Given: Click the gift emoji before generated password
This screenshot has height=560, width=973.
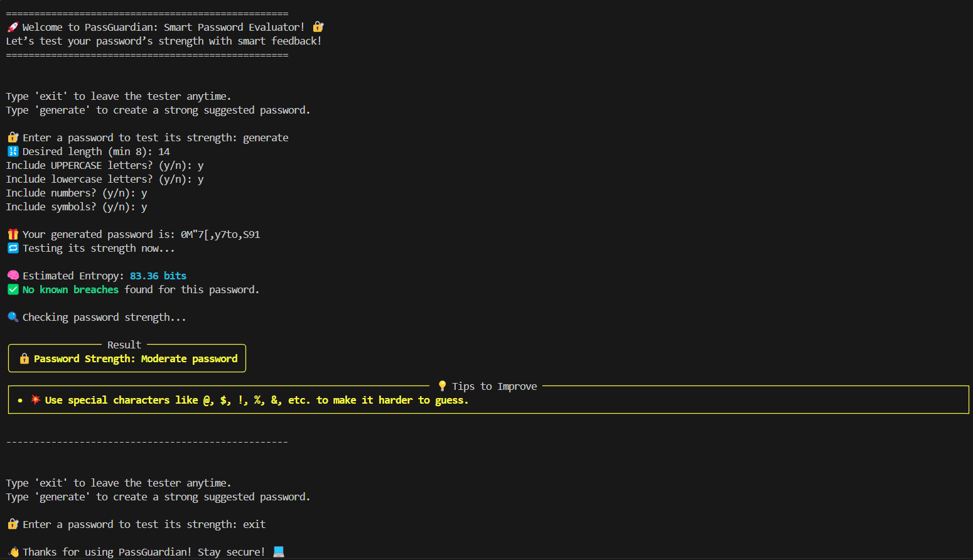Looking at the screenshot, I should click(x=13, y=234).
